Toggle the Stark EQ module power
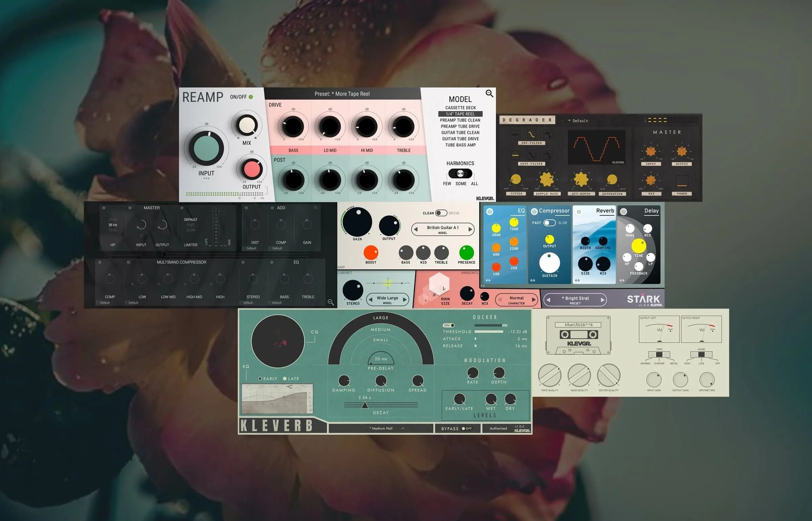 490,212
